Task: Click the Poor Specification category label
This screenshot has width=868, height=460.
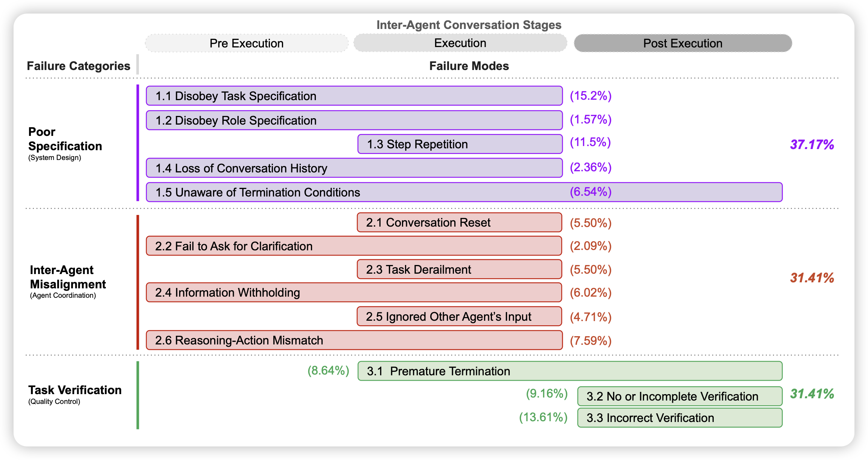Action: (65, 139)
